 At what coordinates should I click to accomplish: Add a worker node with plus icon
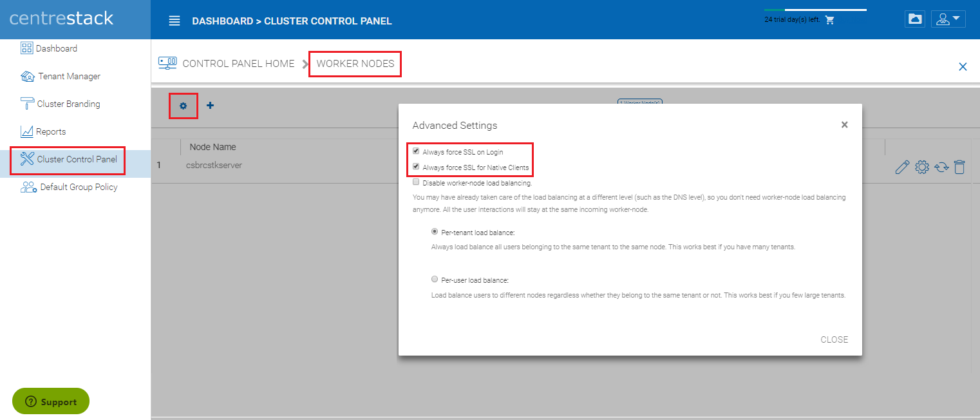click(210, 105)
